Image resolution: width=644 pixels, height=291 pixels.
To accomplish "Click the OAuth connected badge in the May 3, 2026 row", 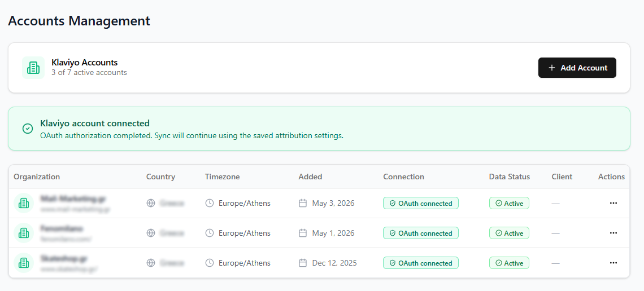I will pyautogui.click(x=420, y=203).
